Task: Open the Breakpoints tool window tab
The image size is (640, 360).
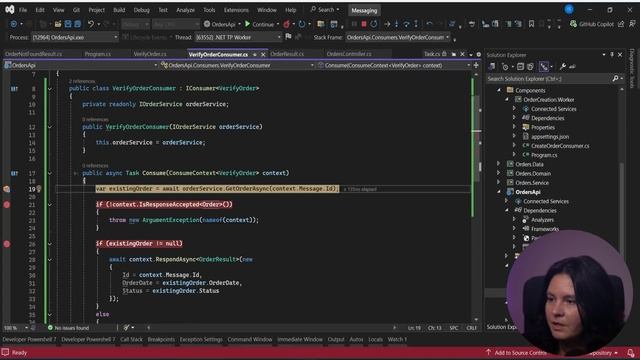Action: pyautogui.click(x=161, y=339)
